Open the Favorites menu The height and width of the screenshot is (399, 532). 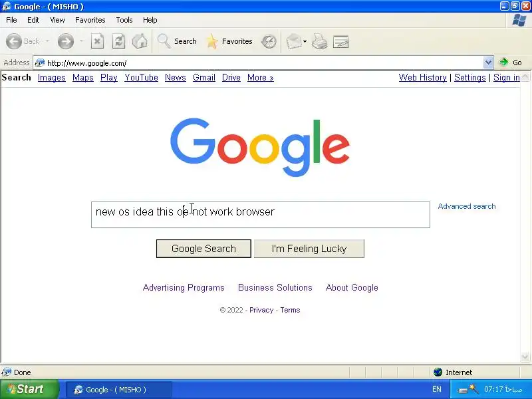tap(90, 20)
